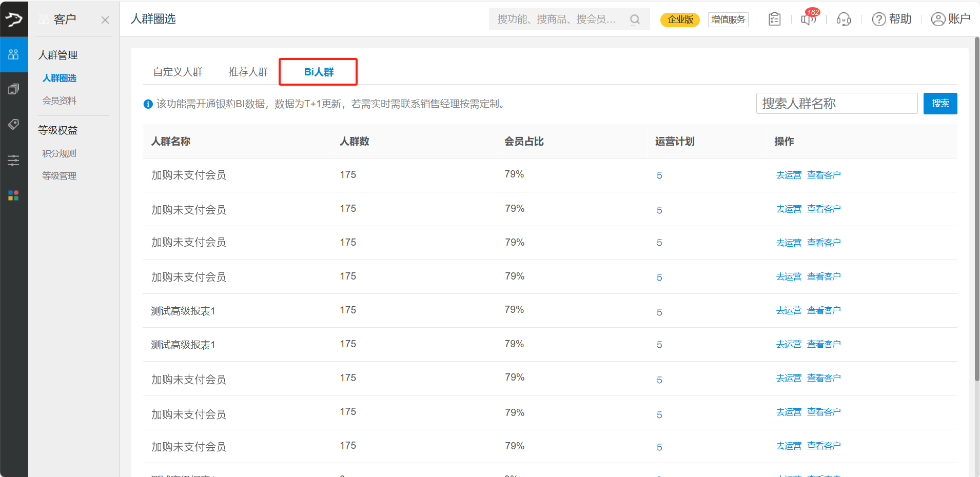Switch to the 自定义人群 tab
The width and height of the screenshot is (980, 477).
coord(178,72)
